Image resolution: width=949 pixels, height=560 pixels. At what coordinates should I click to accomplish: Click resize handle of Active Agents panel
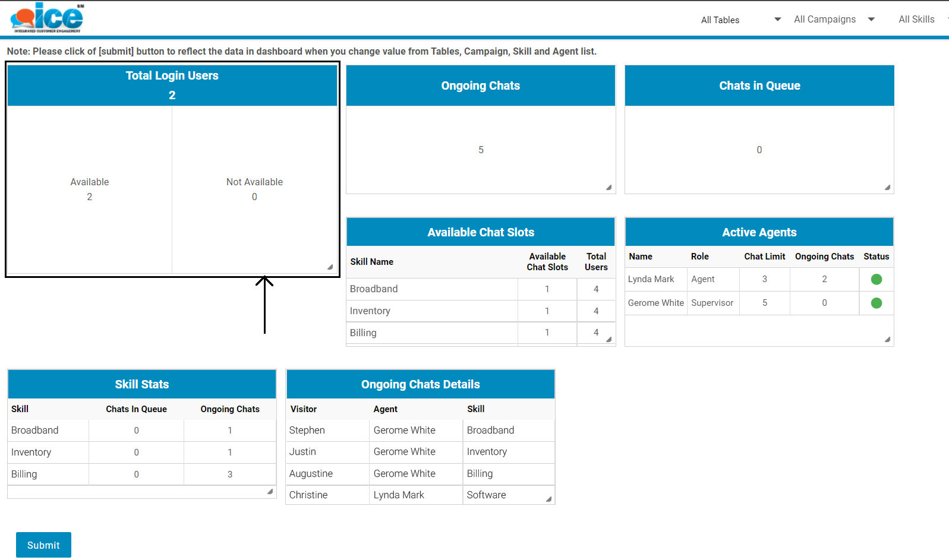887,340
